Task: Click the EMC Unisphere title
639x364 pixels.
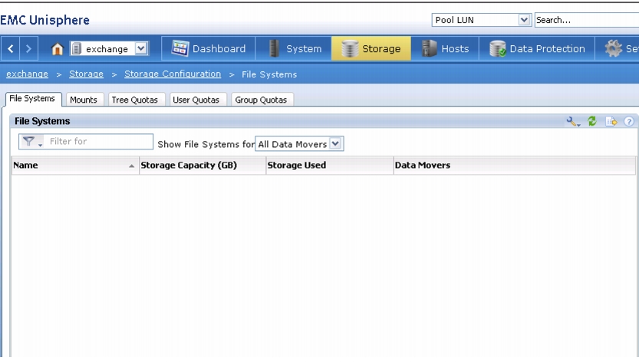Action: (44, 20)
